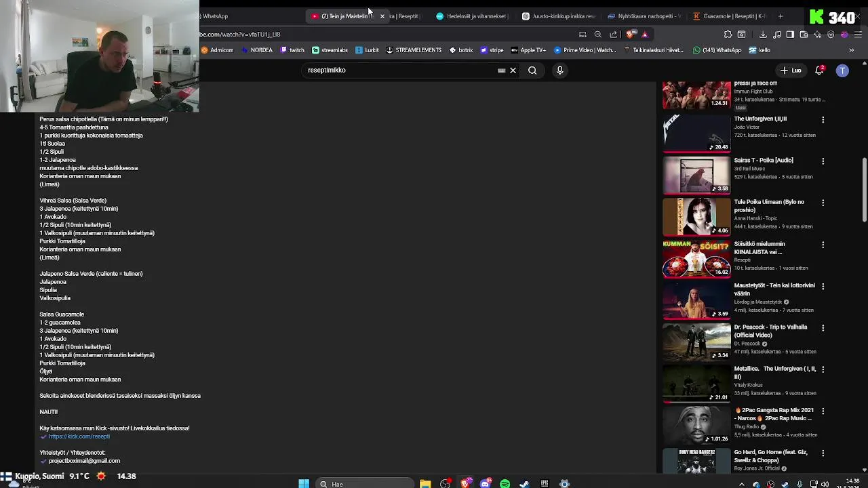This screenshot has height=488, width=868.
Task: Switch to the Hedelmät ja vihannekset tab
Action: (471, 16)
